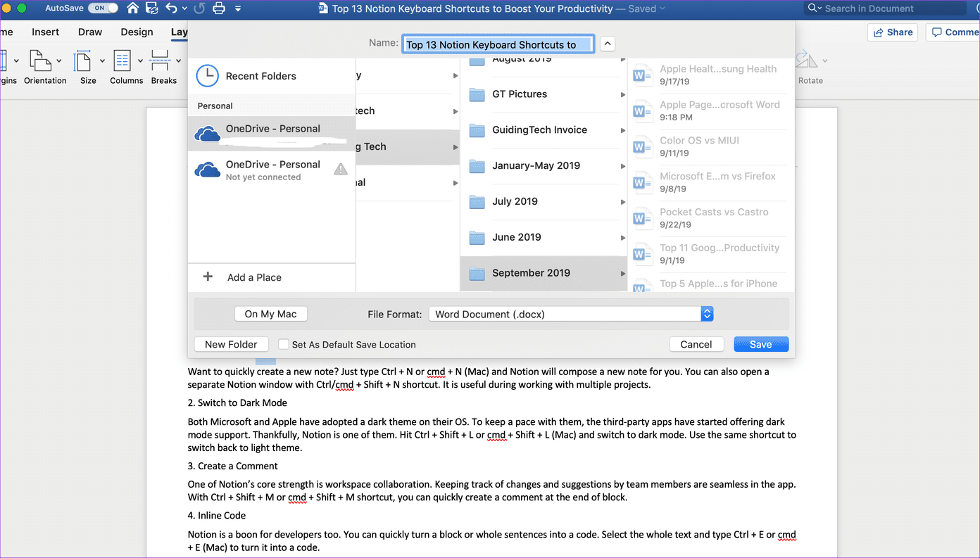Click the Home icon in title bar
The width and height of the screenshot is (980, 558).
pyautogui.click(x=133, y=8)
